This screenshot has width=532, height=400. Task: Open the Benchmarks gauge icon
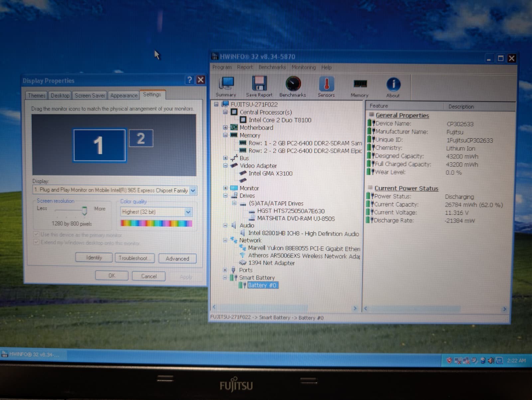tap(293, 87)
